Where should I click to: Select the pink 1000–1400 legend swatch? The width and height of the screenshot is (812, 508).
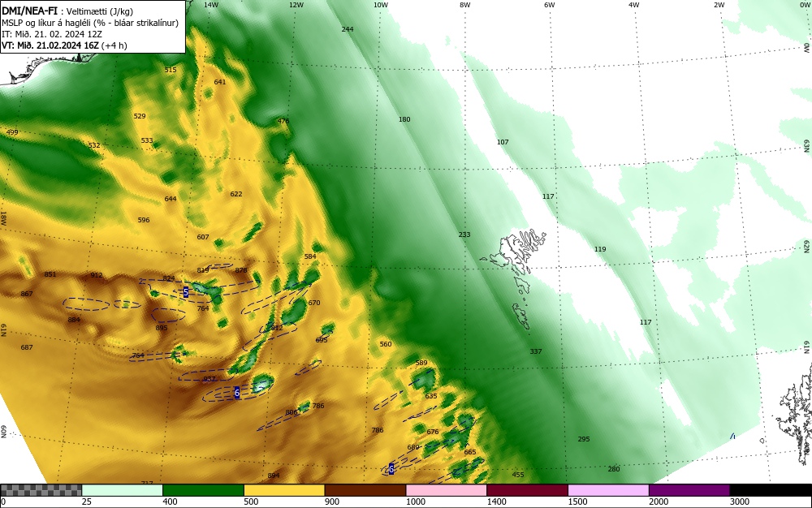pos(447,490)
